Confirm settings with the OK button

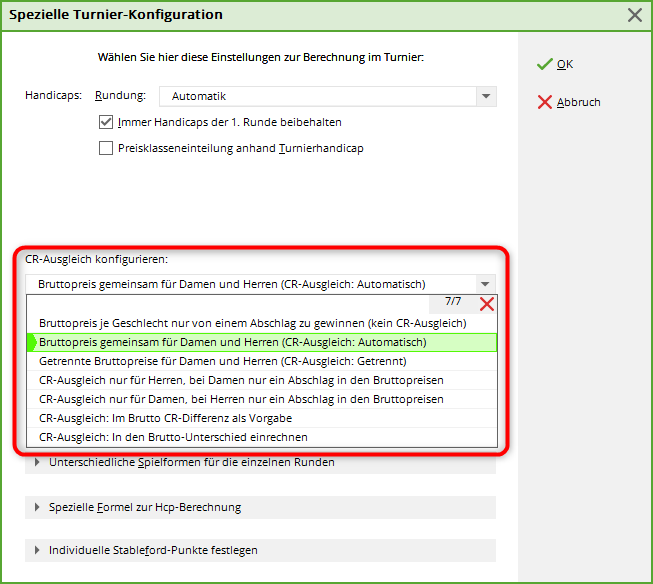[555, 65]
